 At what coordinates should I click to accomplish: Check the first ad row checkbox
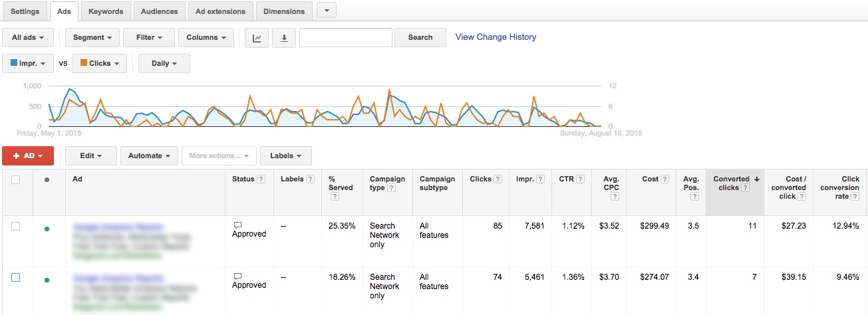tap(16, 227)
